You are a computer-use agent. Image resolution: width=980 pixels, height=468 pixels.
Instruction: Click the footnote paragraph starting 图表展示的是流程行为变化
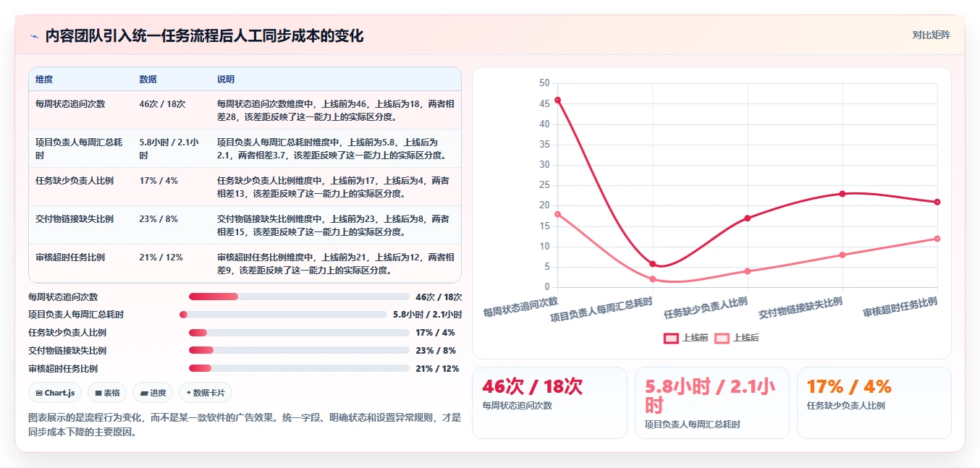click(245, 425)
